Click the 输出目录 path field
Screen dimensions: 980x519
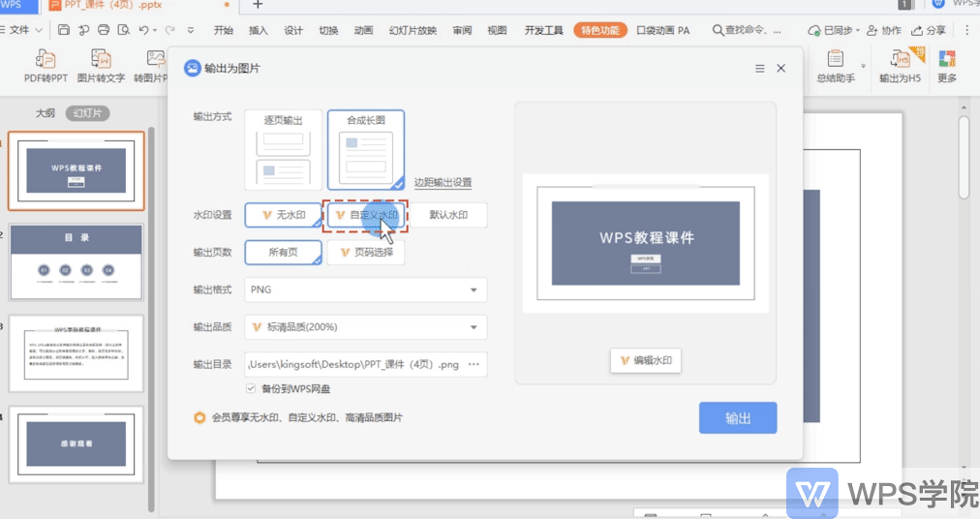(366, 364)
